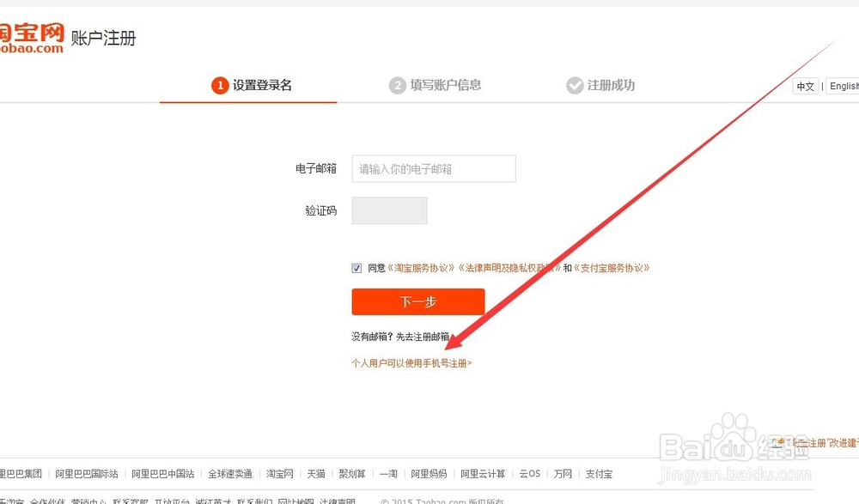Open the 支付宝 footer link
This screenshot has width=859, height=504.
coord(599,473)
